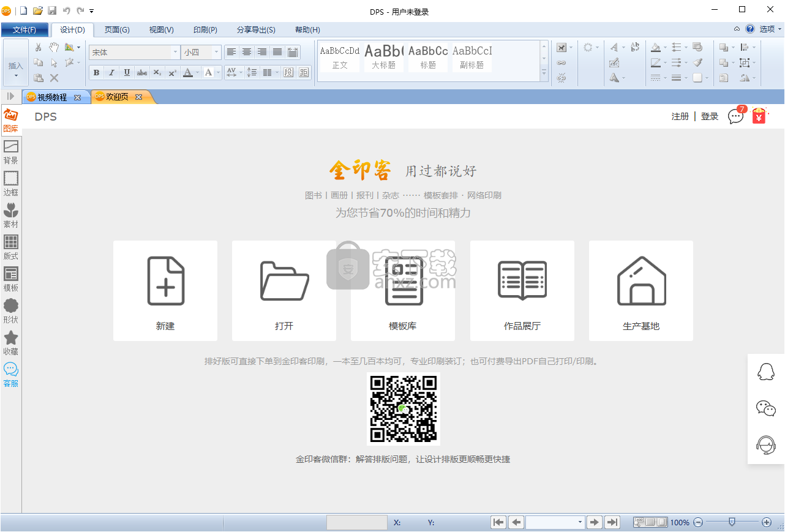
Task: Set justified text alignment
Action: pos(277,52)
